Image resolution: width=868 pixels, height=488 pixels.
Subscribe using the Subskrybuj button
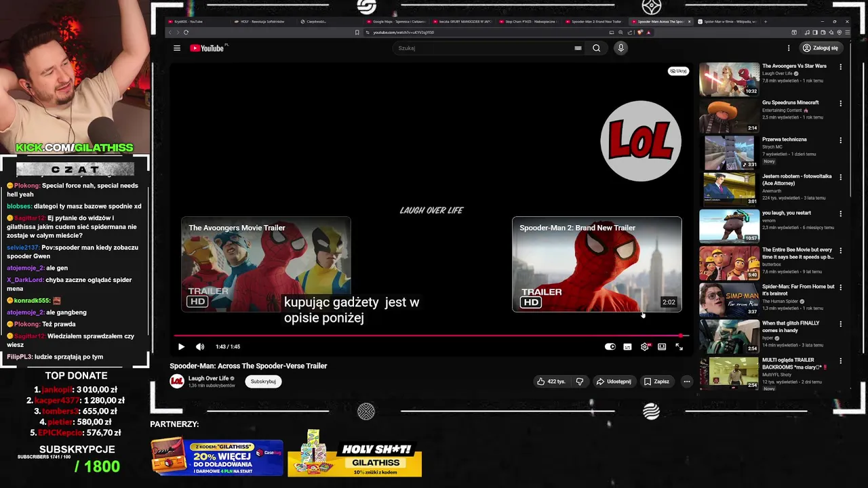click(263, 382)
